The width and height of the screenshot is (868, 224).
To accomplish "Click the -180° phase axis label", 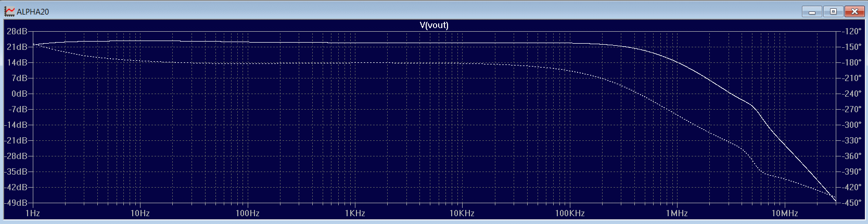I will tap(852, 62).
